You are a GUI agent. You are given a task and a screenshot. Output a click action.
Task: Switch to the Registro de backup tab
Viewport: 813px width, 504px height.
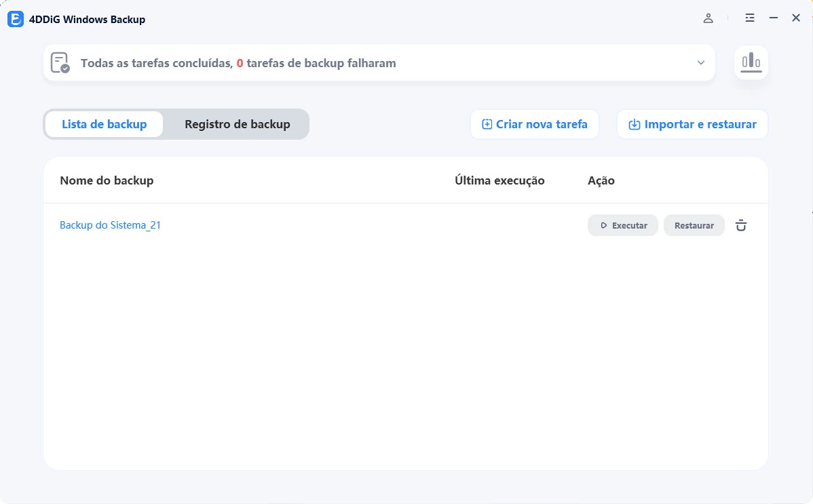[x=237, y=124]
